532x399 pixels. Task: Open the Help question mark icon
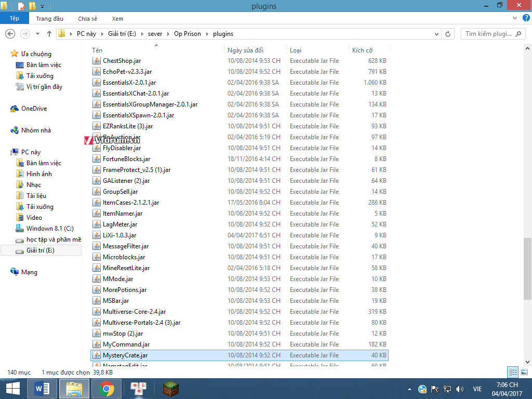coord(526,18)
